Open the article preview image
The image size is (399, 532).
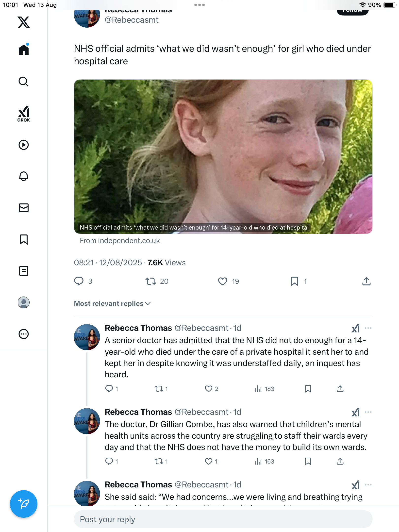[223, 156]
